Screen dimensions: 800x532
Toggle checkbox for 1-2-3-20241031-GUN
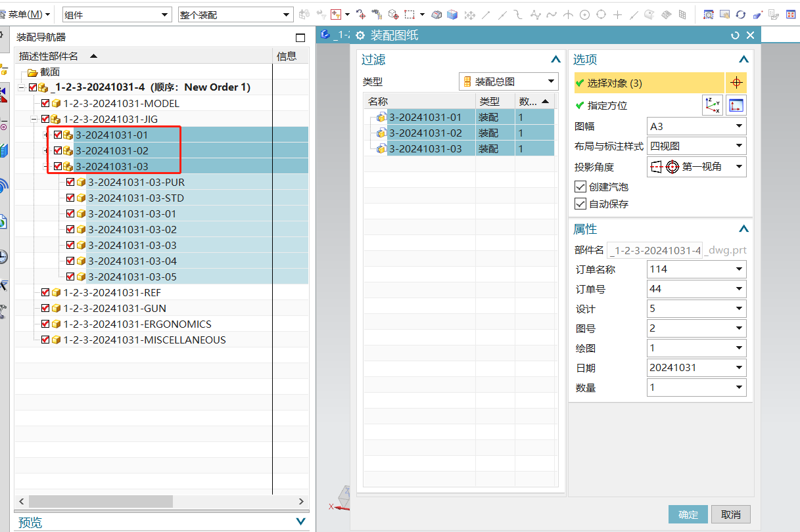pyautogui.click(x=45, y=308)
